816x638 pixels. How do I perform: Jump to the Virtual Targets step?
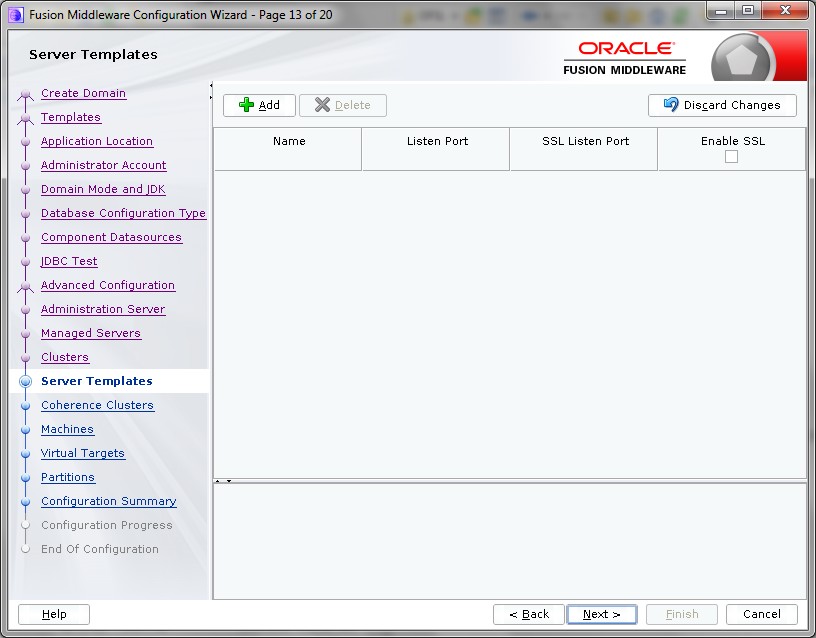tap(83, 453)
